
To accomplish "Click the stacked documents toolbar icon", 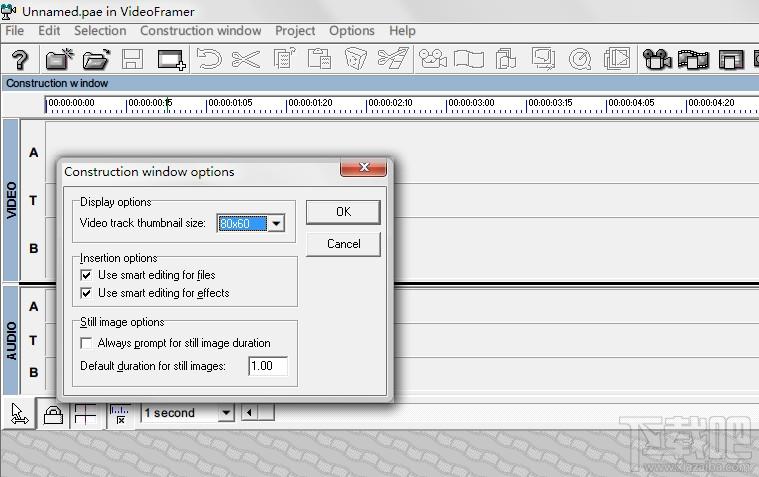I will (506, 60).
